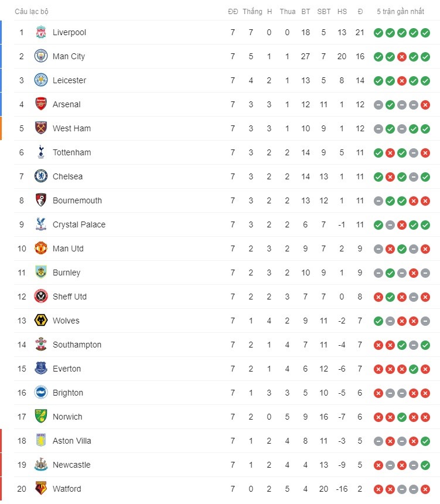Open the Leicester team page
This screenshot has height=504, width=440.
(69, 80)
